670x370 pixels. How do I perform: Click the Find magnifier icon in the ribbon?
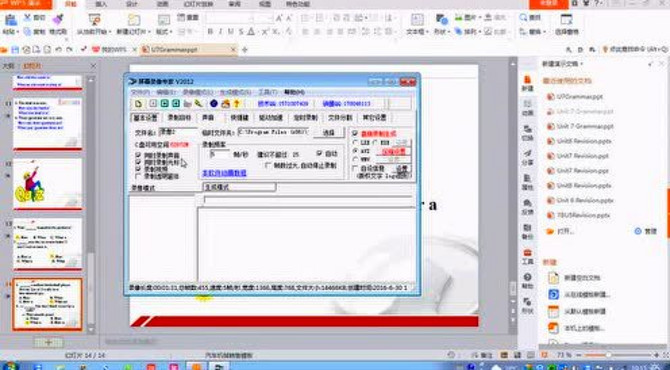[523, 18]
